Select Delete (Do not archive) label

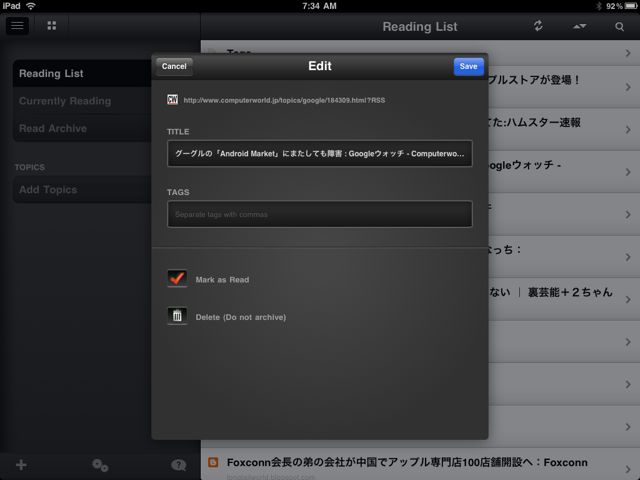click(x=241, y=317)
